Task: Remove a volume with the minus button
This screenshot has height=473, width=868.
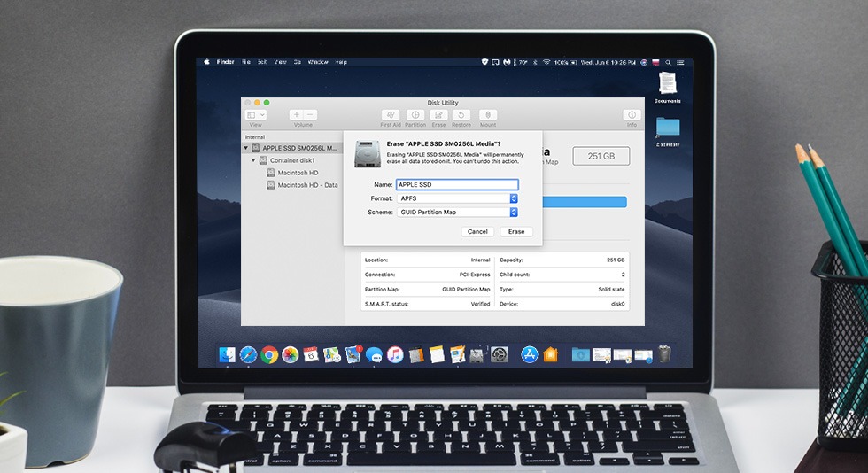Action: pyautogui.click(x=310, y=114)
